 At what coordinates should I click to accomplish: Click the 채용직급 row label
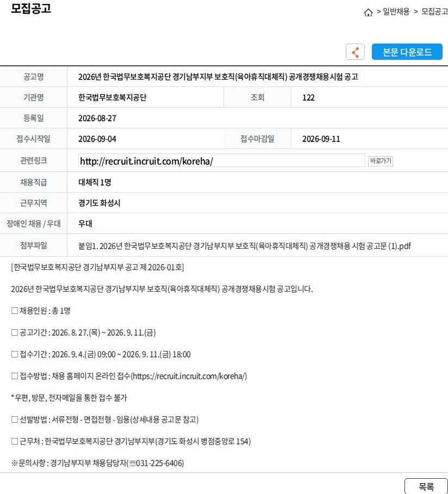point(33,182)
